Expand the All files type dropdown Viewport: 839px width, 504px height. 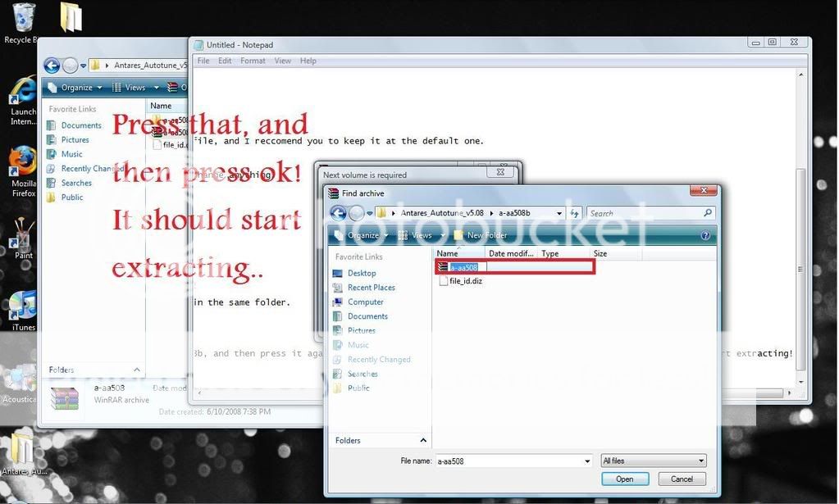pos(653,461)
